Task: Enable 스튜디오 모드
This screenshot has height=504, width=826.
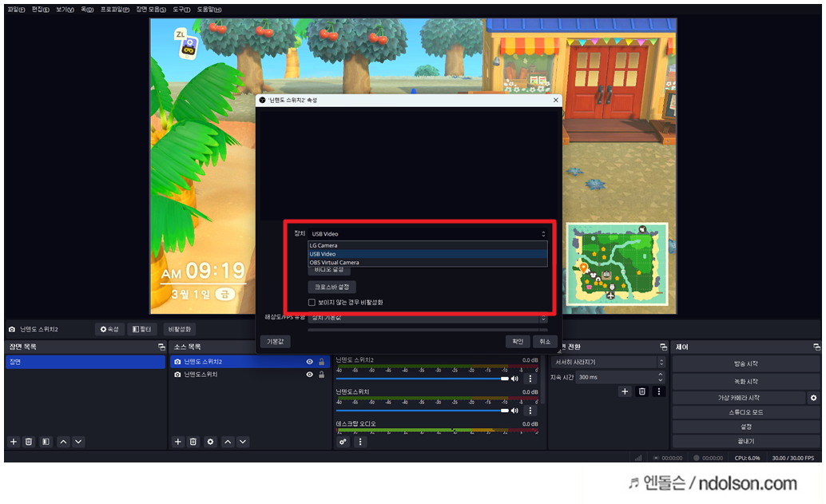Action: (x=746, y=412)
